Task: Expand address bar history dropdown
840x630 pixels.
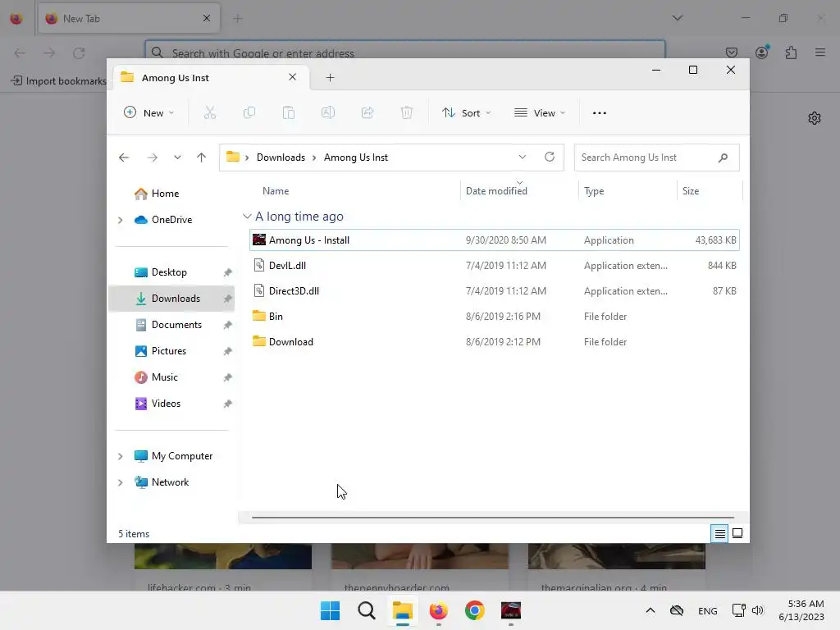Action: click(x=523, y=157)
